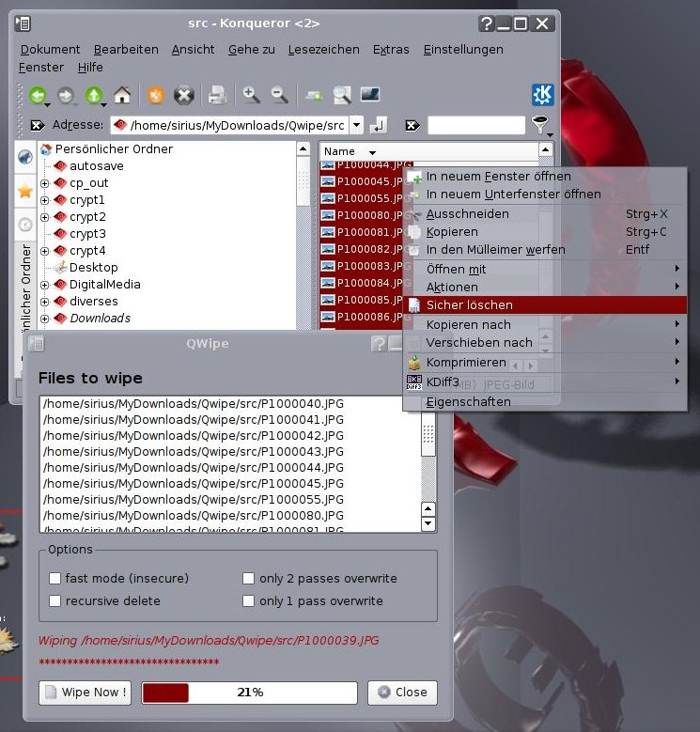Click the Print toolbar icon
Image resolution: width=700 pixels, height=732 pixels.
click(x=217, y=95)
